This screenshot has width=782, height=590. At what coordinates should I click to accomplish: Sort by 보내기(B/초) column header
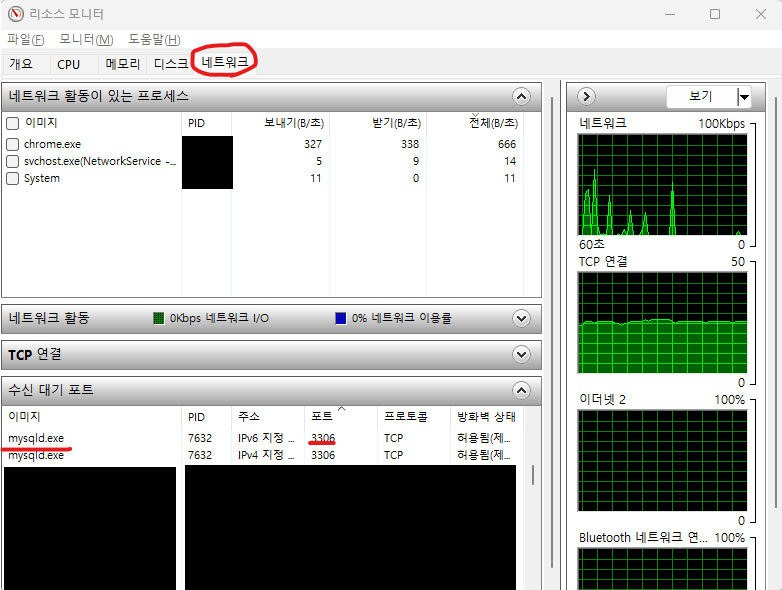(280, 123)
